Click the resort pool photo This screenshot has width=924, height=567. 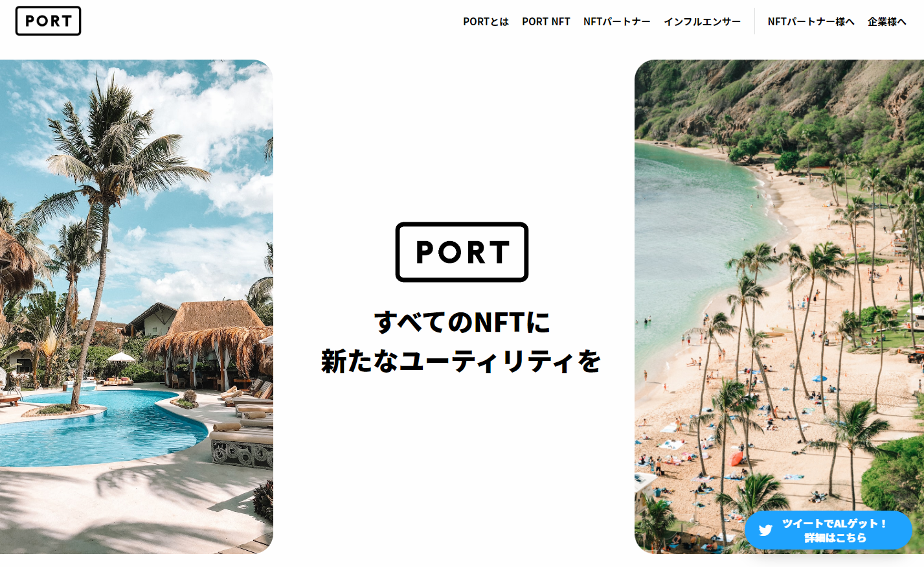pos(136,307)
